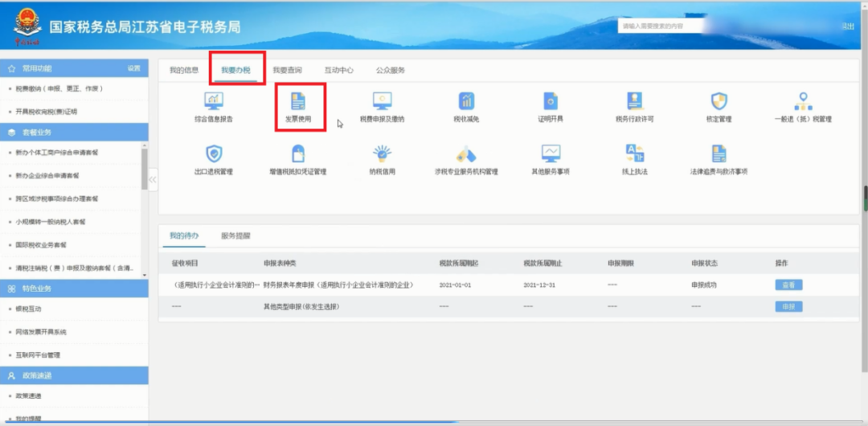Open the 发票使用 icon

[x=298, y=101]
